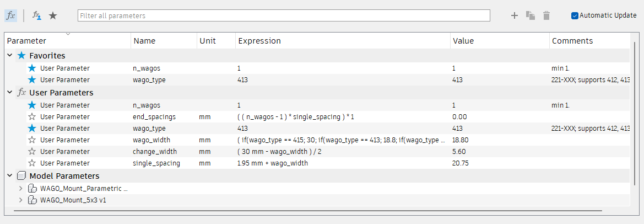Favorite the wago_width parameter star
644x224 pixels.
tap(32, 140)
